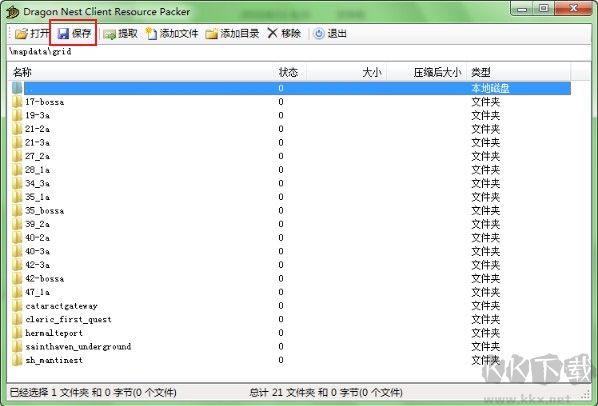Click the 添加目录 (Add directory) toolbar icon
Viewport: 598px width, 406px height.
211,34
